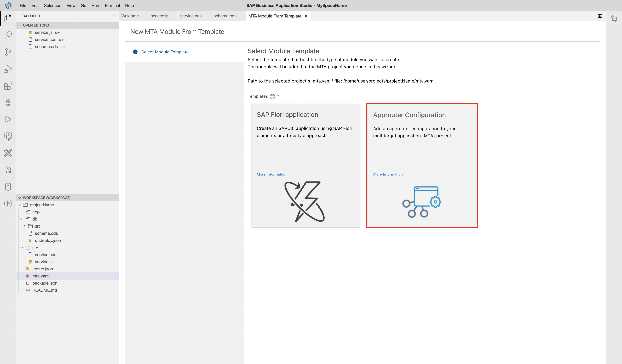Click the Select Module Template wizard step
The image size is (622, 364).
[165, 52]
